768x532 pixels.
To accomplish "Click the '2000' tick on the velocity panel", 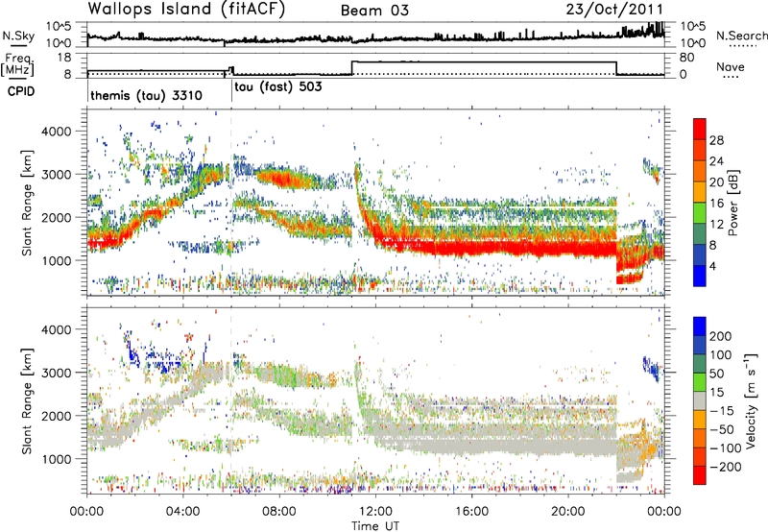I will coord(56,416).
